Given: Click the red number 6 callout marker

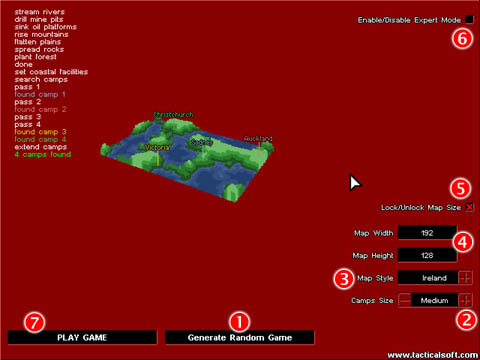Looking at the screenshot, I should (x=462, y=39).
